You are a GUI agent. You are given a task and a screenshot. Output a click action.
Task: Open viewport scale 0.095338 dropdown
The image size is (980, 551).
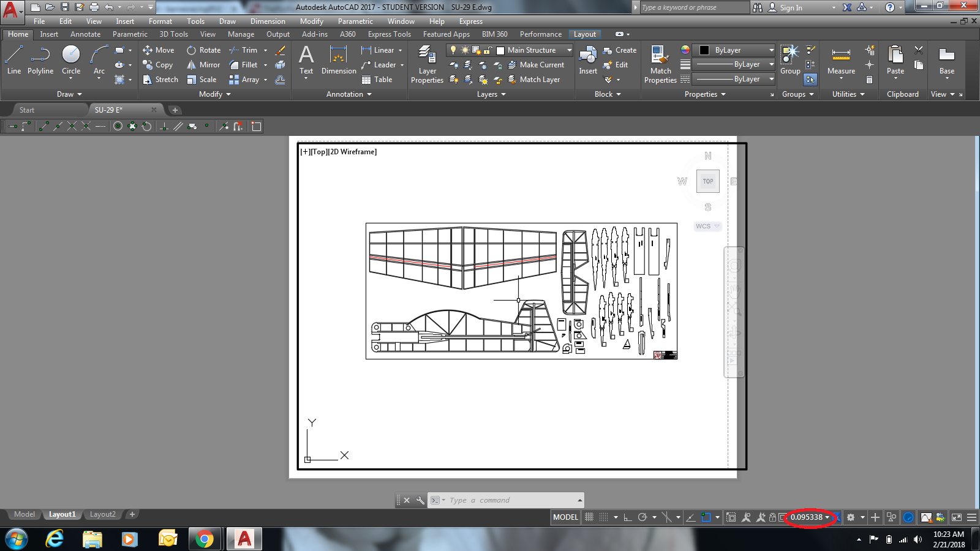810,517
